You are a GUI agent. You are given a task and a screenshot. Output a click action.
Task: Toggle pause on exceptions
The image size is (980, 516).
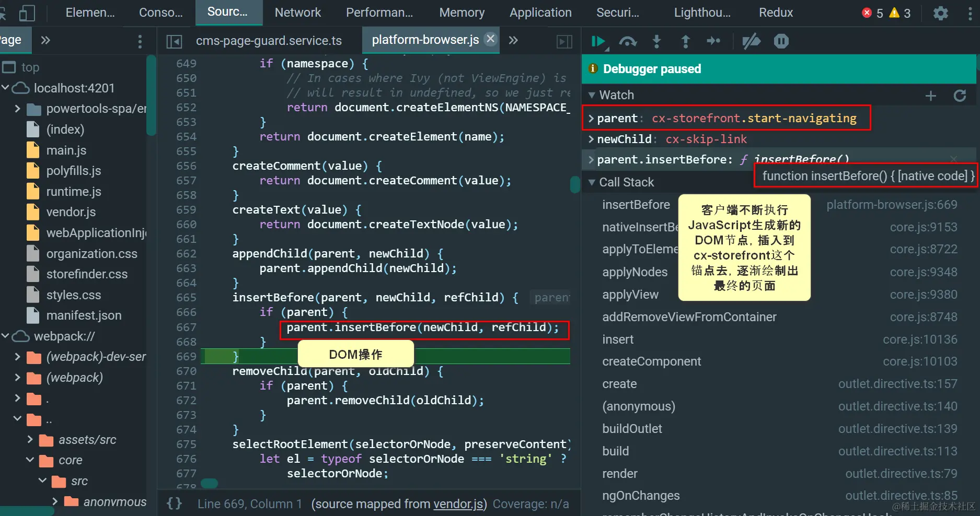pyautogui.click(x=781, y=41)
